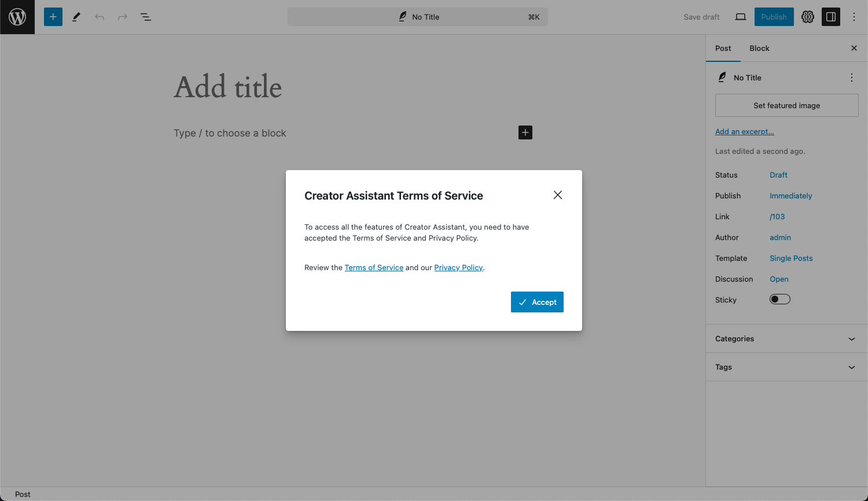Edit the /103 link slug
868x501 pixels.
coord(778,216)
